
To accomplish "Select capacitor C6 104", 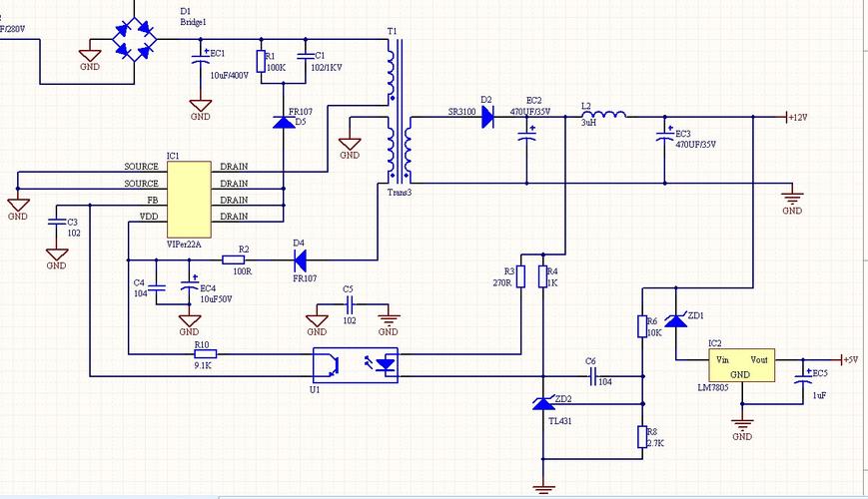I will pos(591,376).
